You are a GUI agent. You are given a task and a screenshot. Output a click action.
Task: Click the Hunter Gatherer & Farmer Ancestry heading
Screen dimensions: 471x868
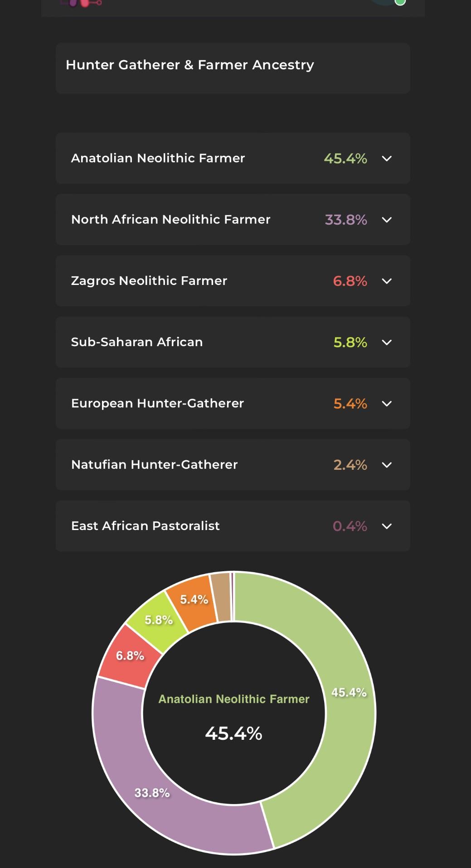[190, 65]
